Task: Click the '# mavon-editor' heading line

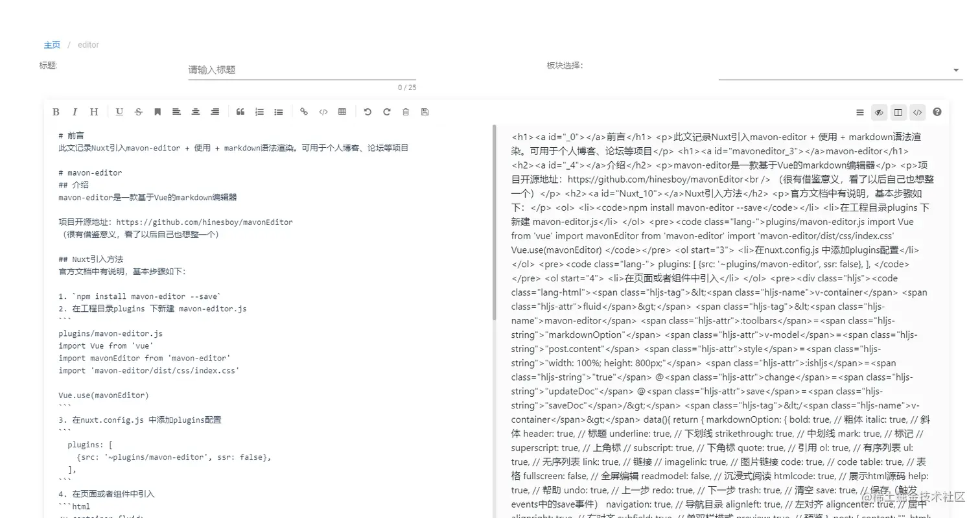Action: tap(90, 173)
